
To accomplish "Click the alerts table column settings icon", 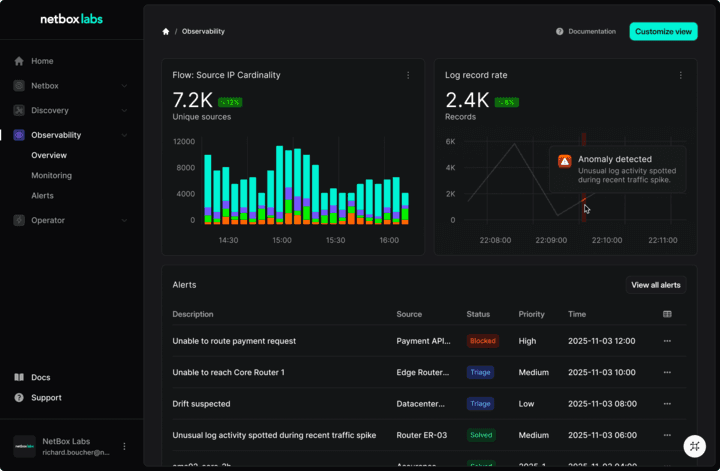I will (x=667, y=314).
